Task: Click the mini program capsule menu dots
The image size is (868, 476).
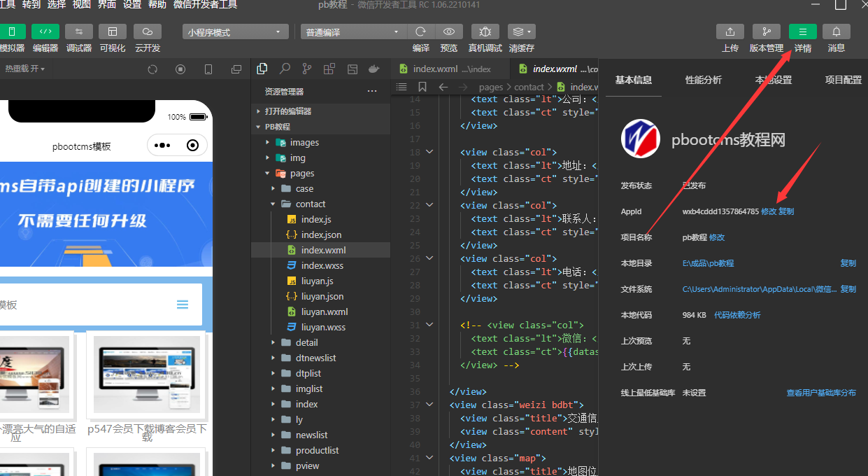Action: tap(162, 146)
